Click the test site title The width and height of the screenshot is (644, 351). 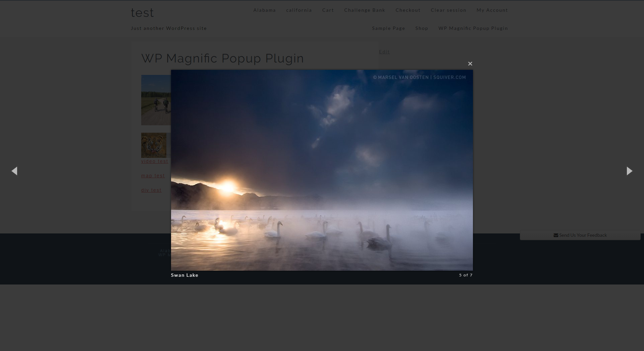[x=142, y=13]
